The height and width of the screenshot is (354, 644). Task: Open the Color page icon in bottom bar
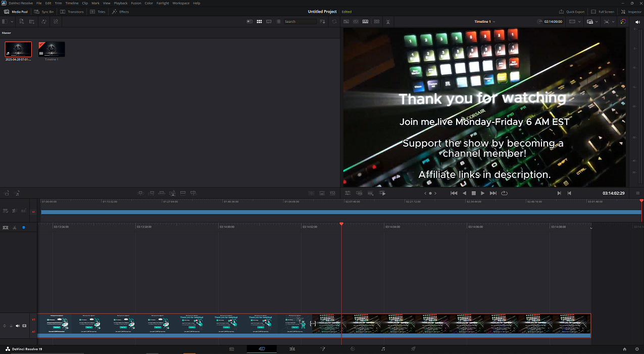click(x=353, y=349)
